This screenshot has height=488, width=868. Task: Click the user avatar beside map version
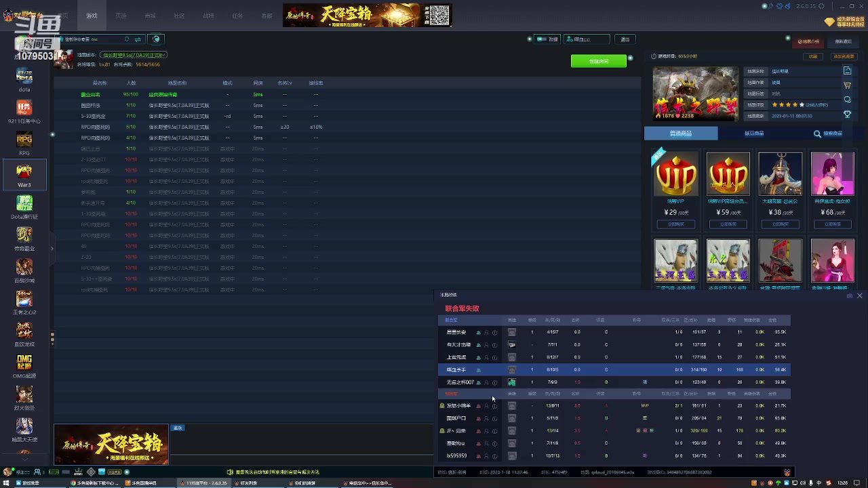63,58
